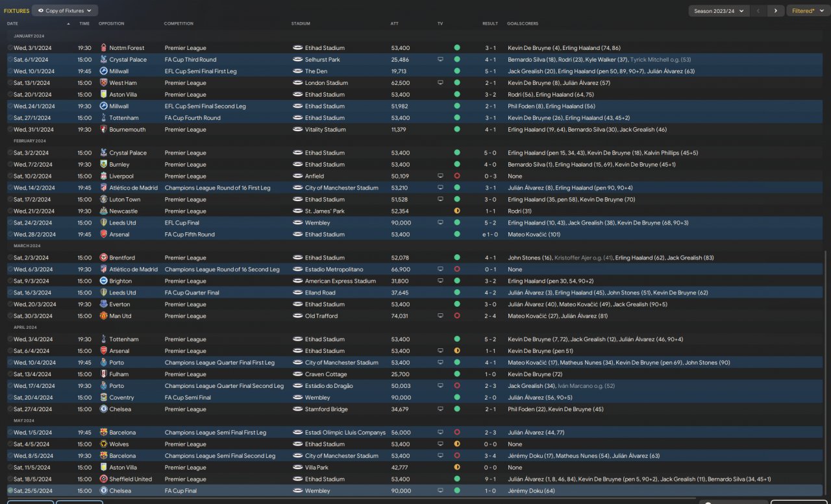Click the sort arrow beside the DATE header
Screen dimensions: 831x504
coord(68,24)
